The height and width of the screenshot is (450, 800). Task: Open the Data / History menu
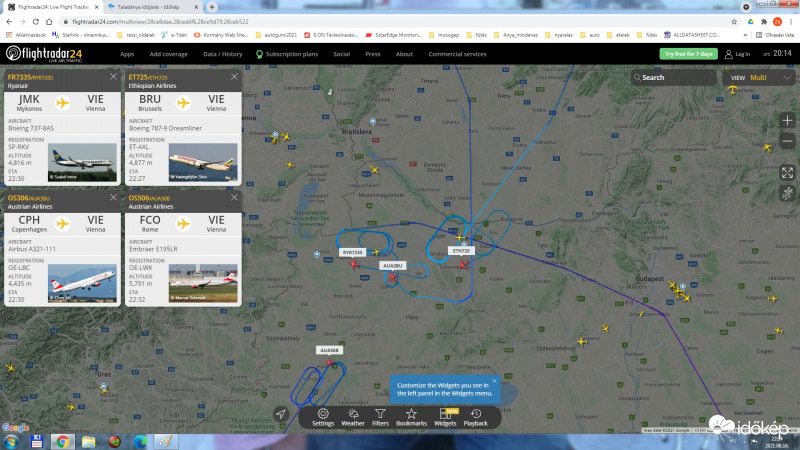pyautogui.click(x=222, y=54)
